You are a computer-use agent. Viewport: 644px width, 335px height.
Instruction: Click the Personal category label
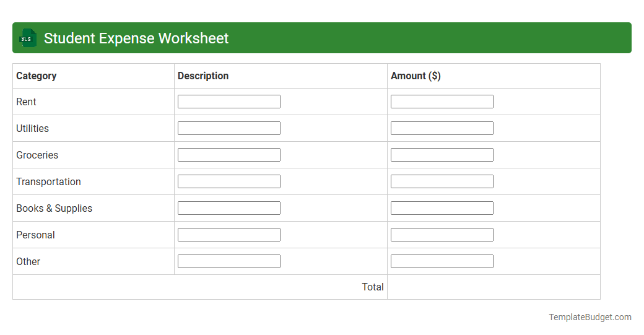tap(35, 235)
